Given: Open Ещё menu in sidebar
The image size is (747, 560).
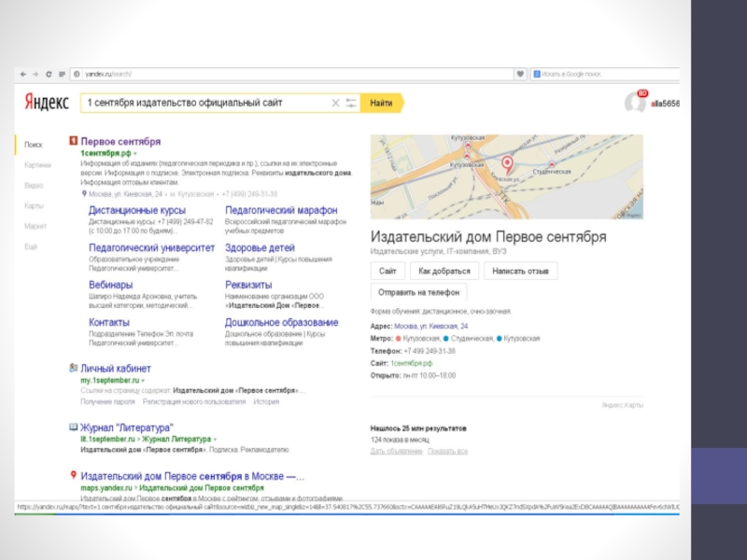Looking at the screenshot, I should point(31,246).
